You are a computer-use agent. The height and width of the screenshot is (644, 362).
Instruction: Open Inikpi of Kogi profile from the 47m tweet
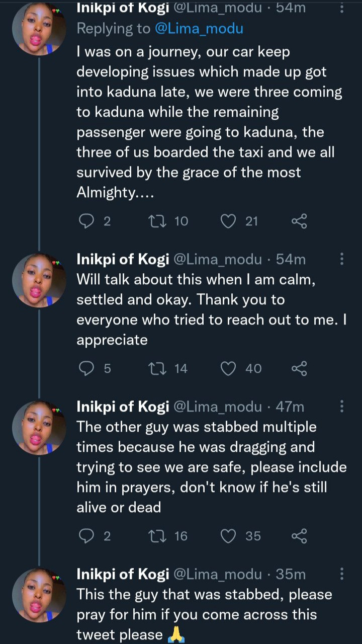[123, 407]
